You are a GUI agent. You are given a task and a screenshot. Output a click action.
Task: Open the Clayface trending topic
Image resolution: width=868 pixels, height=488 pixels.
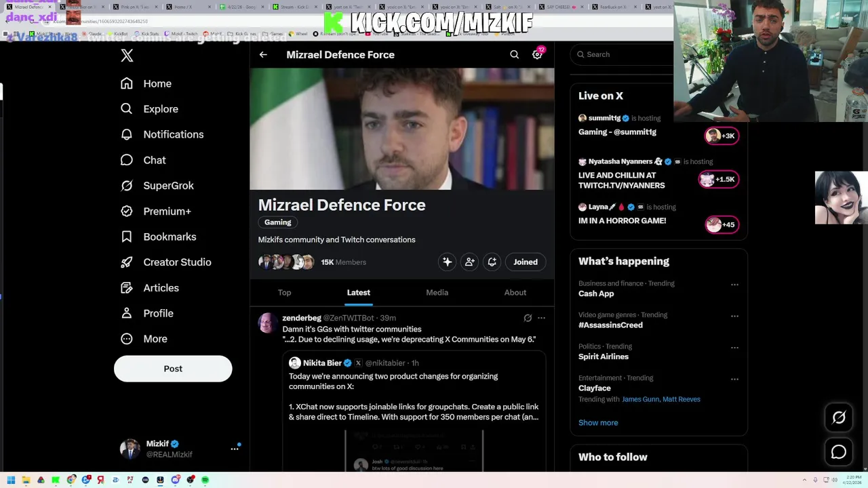(595, 388)
